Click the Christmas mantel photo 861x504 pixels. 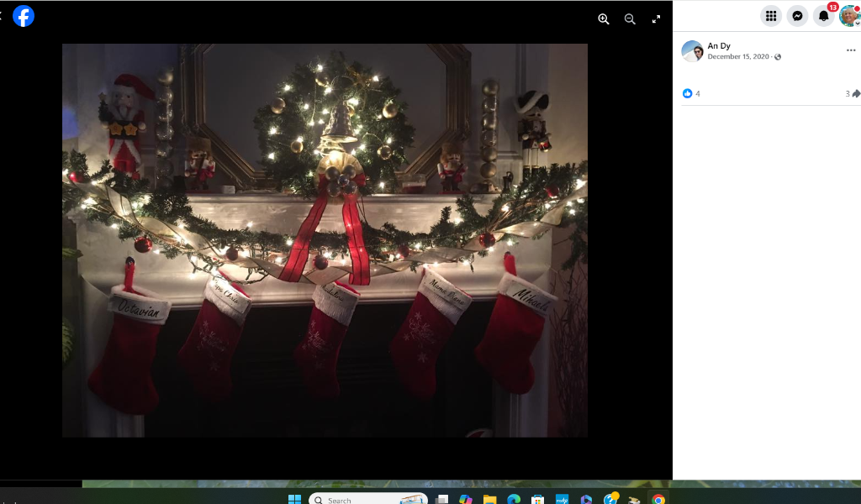(x=325, y=240)
